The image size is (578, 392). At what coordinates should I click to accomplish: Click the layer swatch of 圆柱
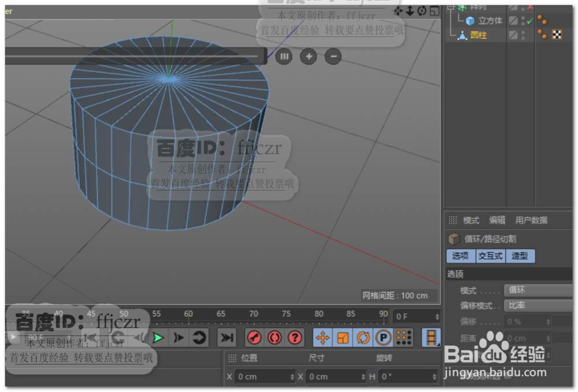513,35
